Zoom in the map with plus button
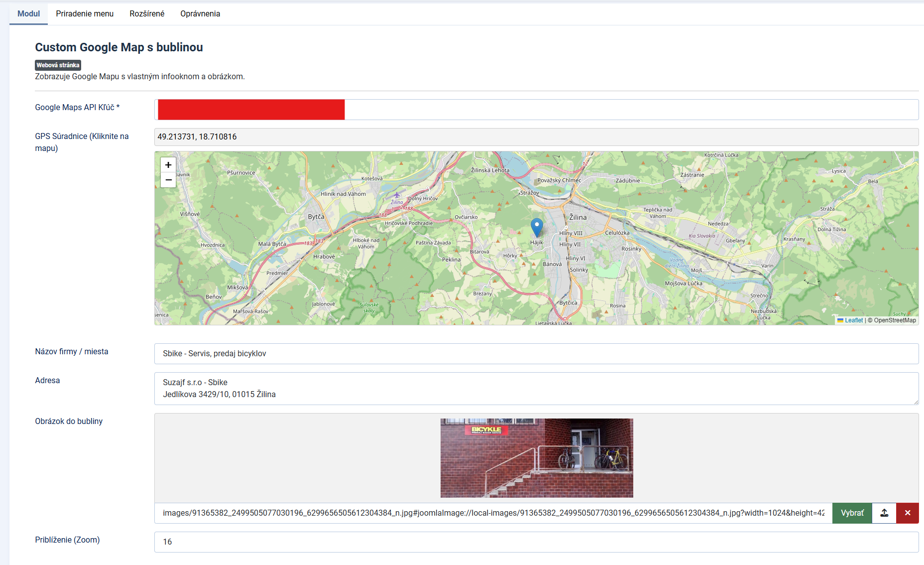The width and height of the screenshot is (924, 565). click(x=168, y=165)
